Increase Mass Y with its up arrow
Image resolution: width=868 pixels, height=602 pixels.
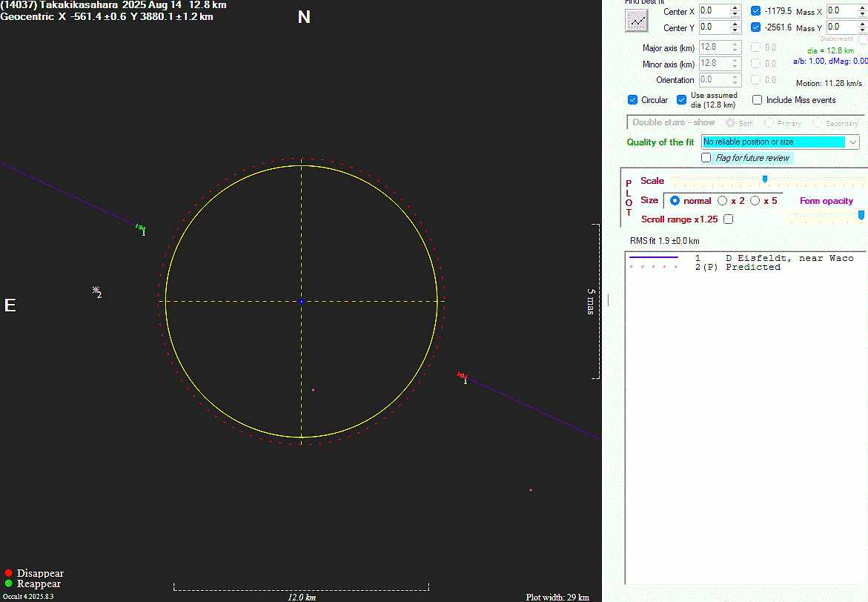862,24
